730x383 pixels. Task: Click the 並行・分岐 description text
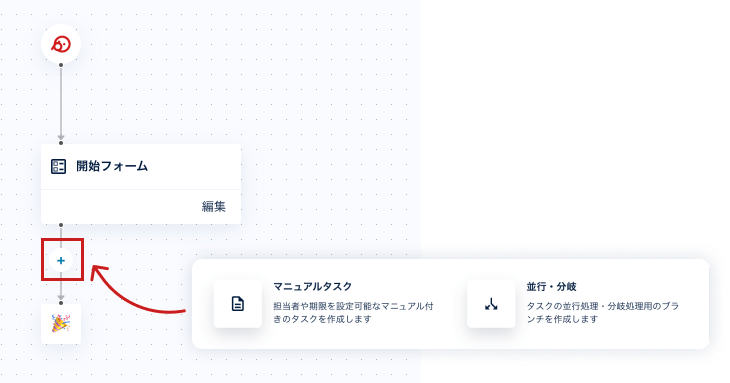coord(603,313)
